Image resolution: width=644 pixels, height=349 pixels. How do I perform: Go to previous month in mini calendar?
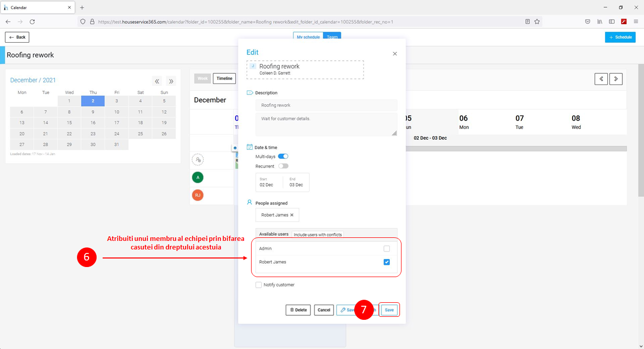pos(157,81)
